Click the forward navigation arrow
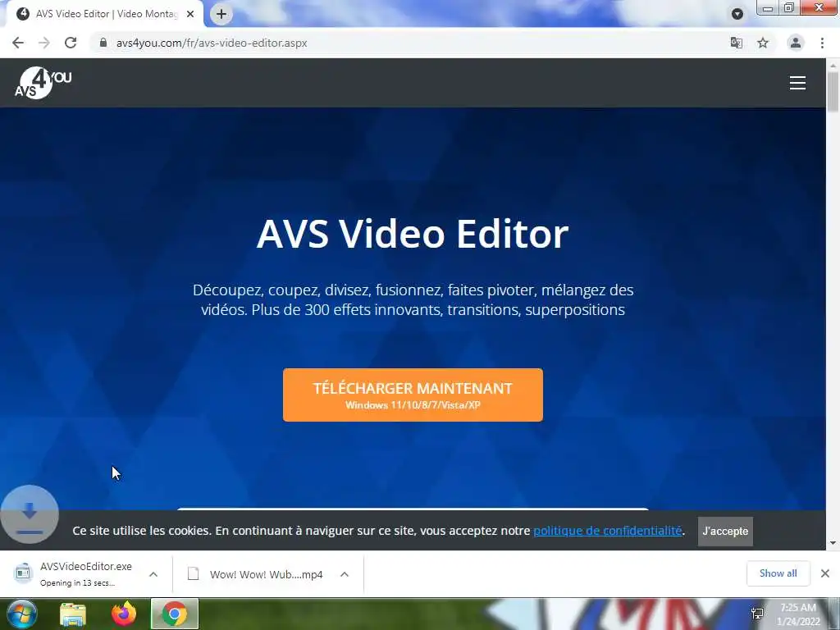 pos(44,43)
